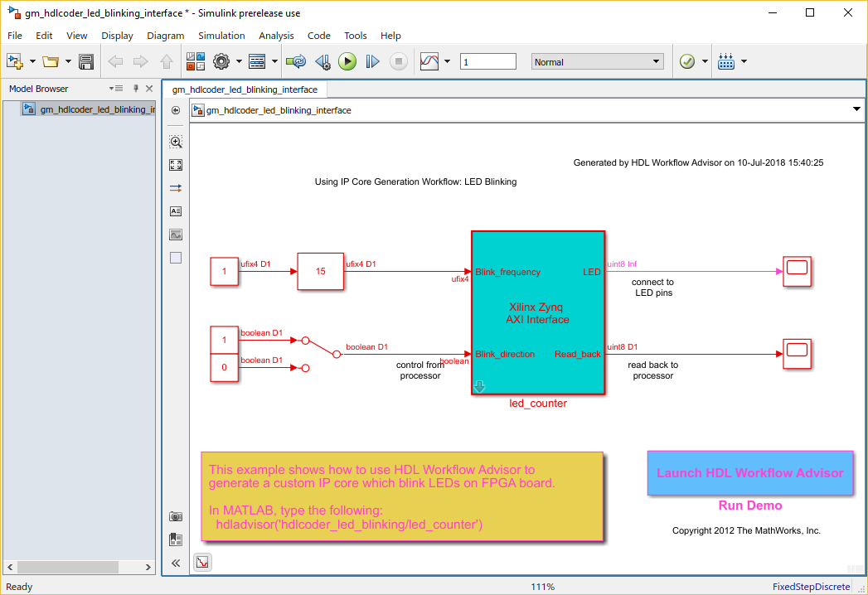The width and height of the screenshot is (868, 595).
Task: Open the Model Explorer icon
Action: pos(257,61)
